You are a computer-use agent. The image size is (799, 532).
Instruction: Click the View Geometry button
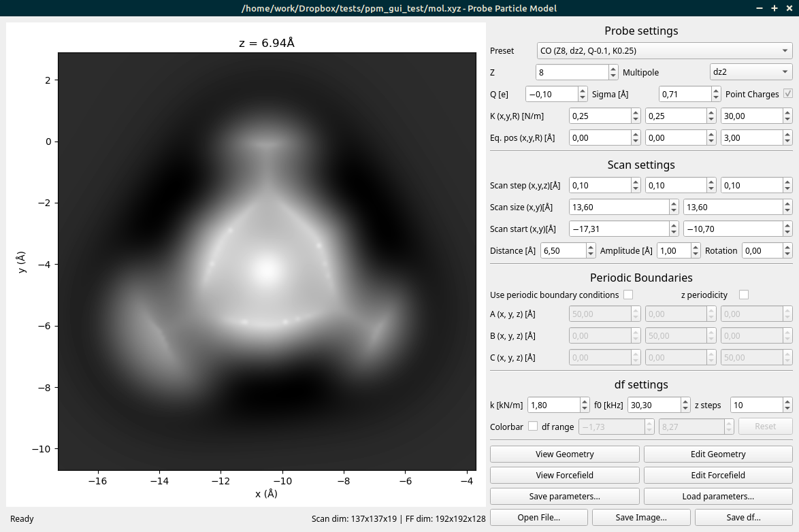(x=565, y=454)
